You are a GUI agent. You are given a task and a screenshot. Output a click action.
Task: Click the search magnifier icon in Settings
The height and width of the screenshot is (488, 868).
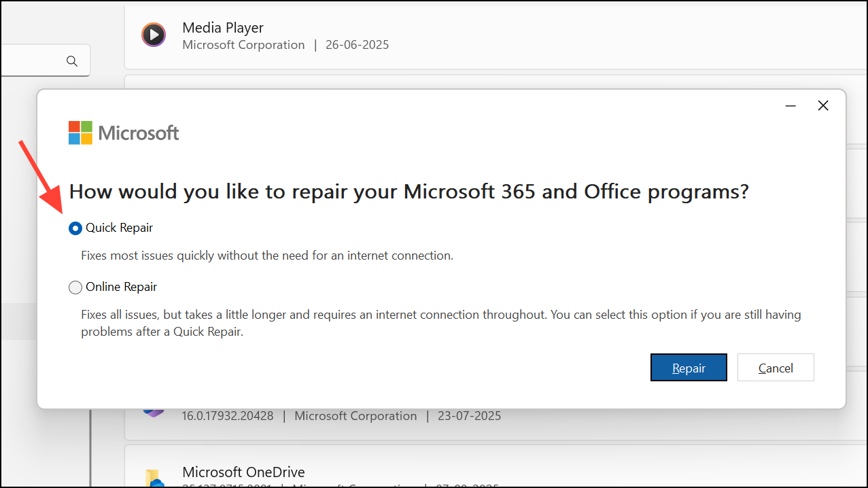coord(72,61)
